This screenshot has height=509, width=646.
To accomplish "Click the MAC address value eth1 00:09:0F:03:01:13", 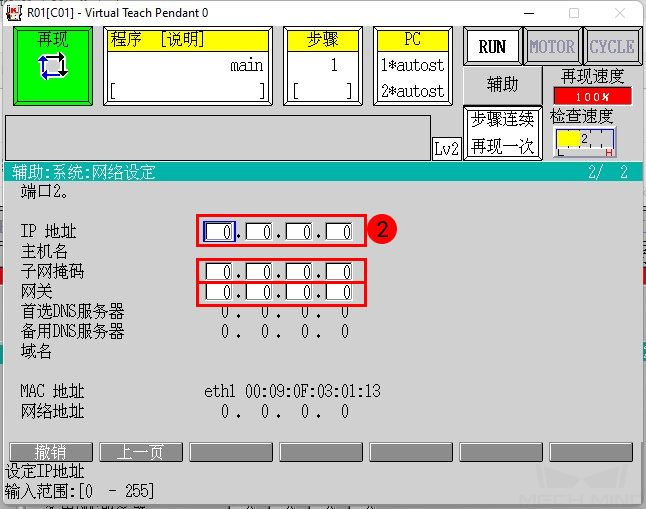I will coord(293,391).
